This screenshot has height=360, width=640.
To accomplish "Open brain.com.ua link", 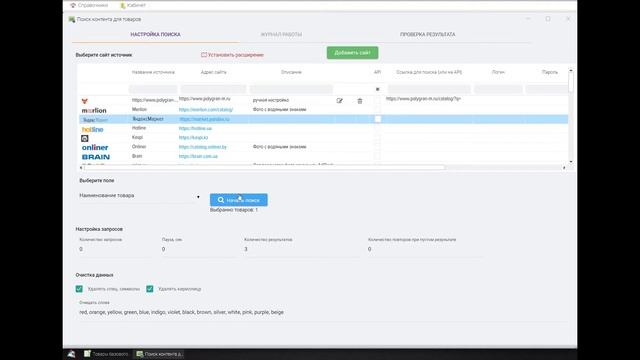I will point(198,156).
